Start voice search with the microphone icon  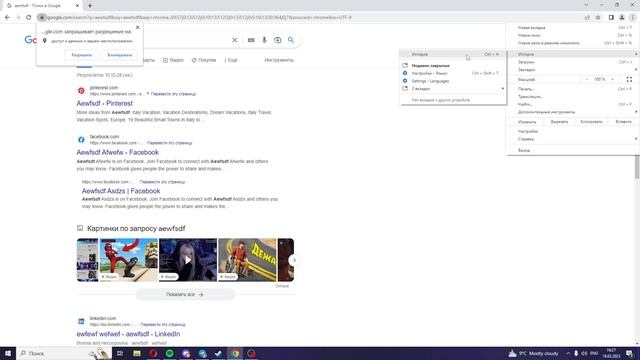(264, 40)
